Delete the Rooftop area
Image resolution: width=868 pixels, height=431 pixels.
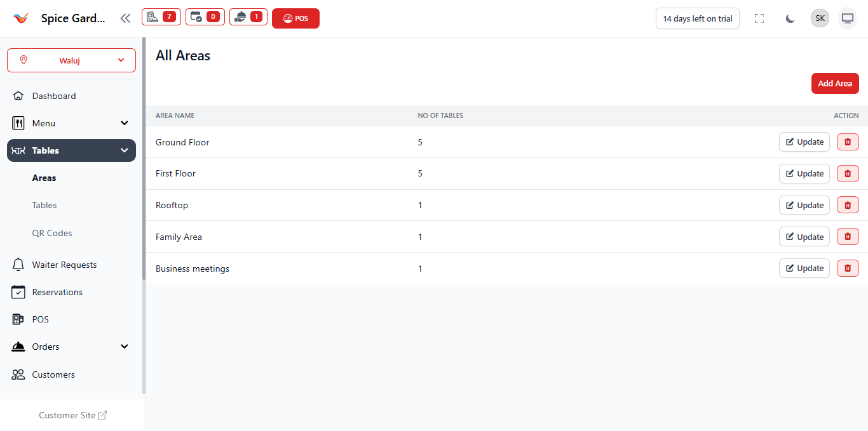[x=848, y=205]
